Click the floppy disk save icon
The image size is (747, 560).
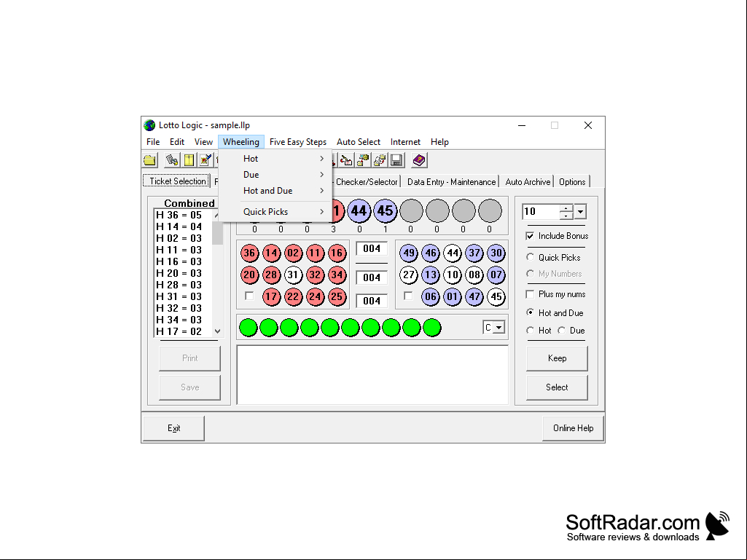(x=396, y=160)
